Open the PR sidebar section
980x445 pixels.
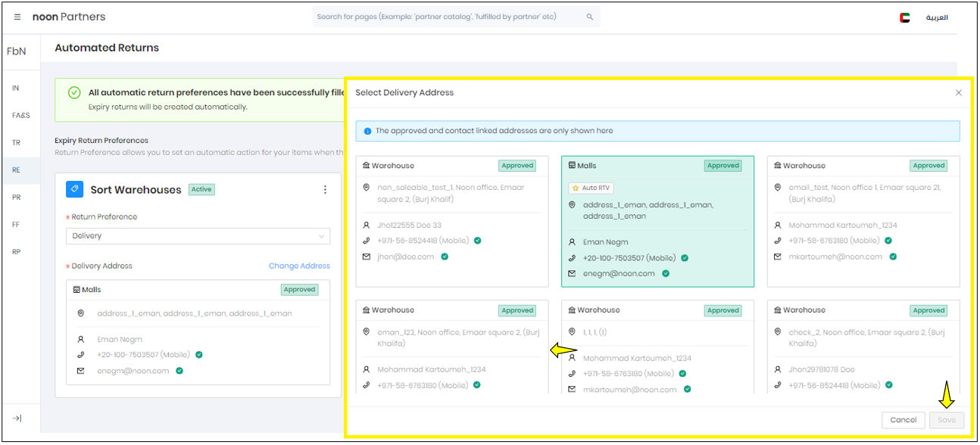tap(16, 197)
